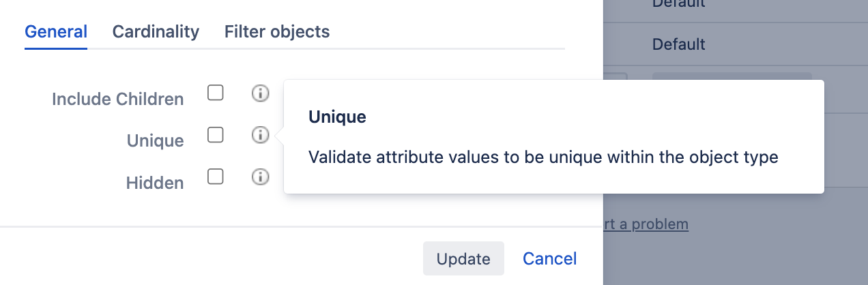Enable the Include Children checkbox
The width and height of the screenshot is (868, 285).
click(216, 93)
